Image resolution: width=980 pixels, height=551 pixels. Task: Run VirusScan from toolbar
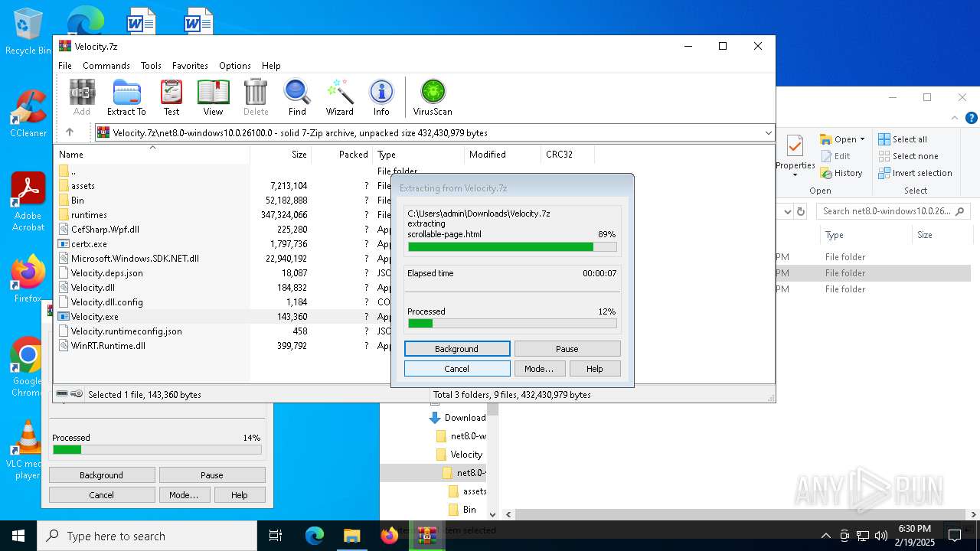(433, 98)
